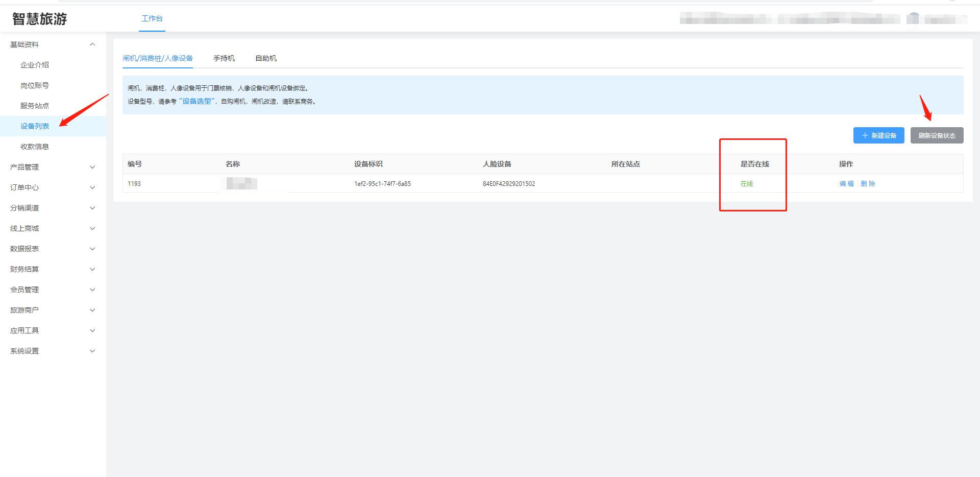Switch to the 手持机 tab
Screen dimensions: 980x477
224,58
